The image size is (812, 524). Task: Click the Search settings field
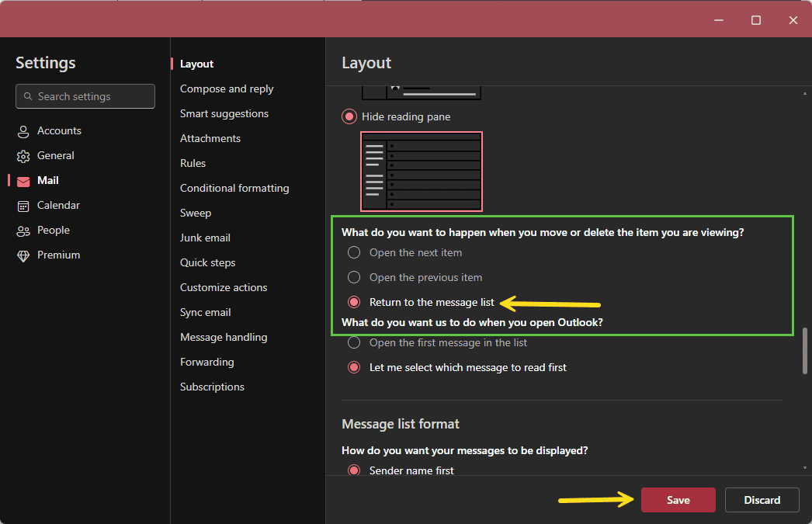[85, 96]
